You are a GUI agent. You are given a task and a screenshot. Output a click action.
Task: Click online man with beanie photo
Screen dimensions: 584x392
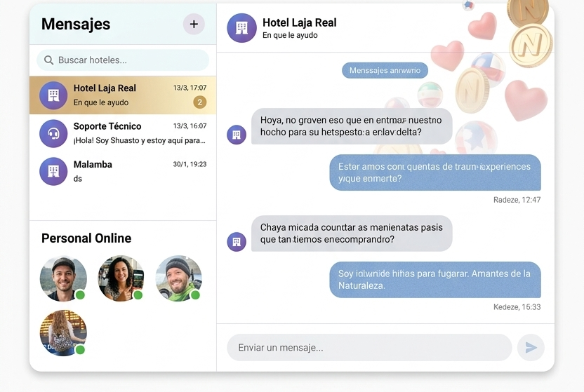pyautogui.click(x=178, y=278)
